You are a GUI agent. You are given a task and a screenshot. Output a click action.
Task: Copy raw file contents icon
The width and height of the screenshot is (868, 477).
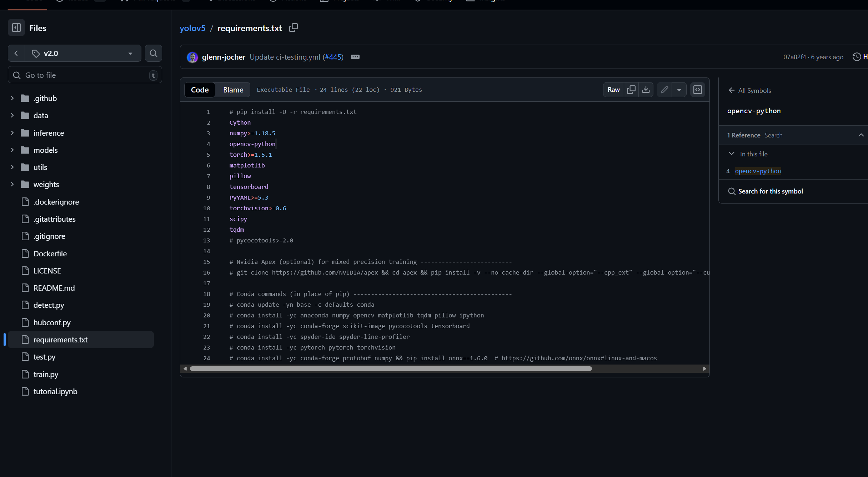coord(631,90)
